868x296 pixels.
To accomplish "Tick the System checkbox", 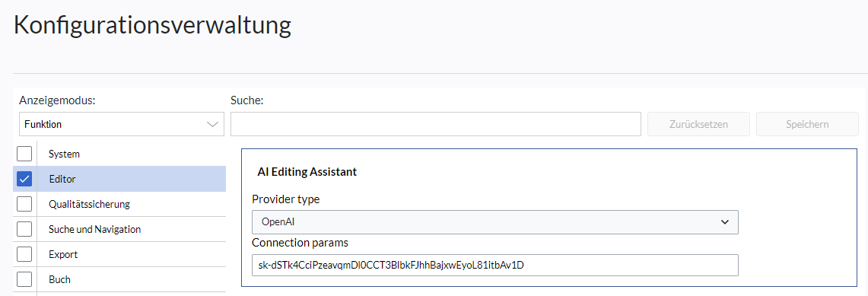I will [x=24, y=153].
